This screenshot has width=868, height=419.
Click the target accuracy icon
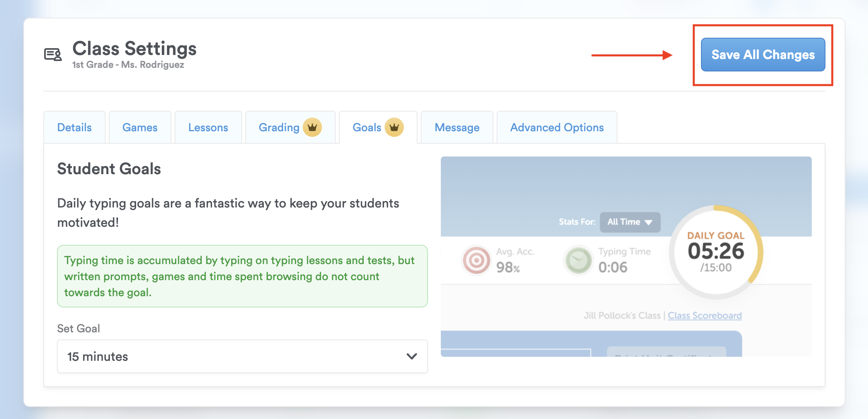[x=476, y=260]
